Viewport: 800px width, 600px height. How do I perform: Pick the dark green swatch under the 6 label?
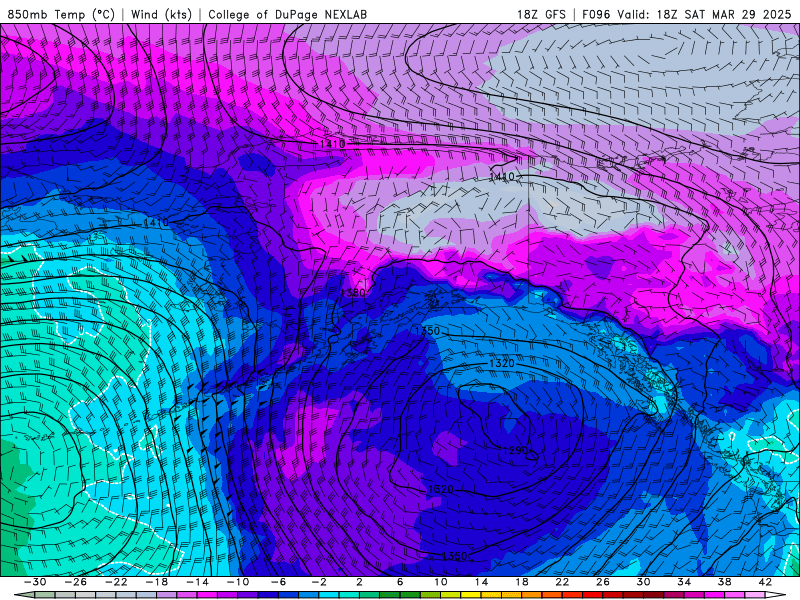tap(410, 594)
